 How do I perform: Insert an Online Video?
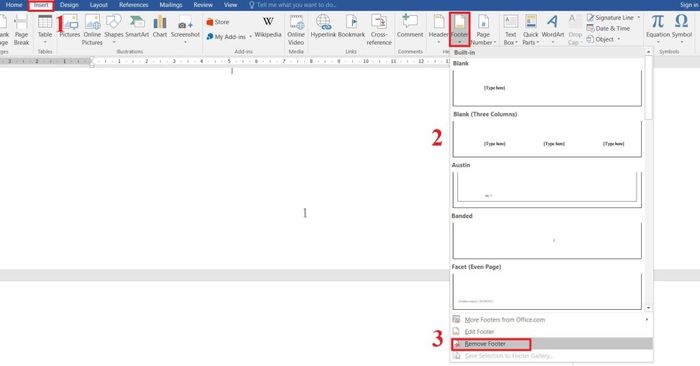[x=296, y=29]
